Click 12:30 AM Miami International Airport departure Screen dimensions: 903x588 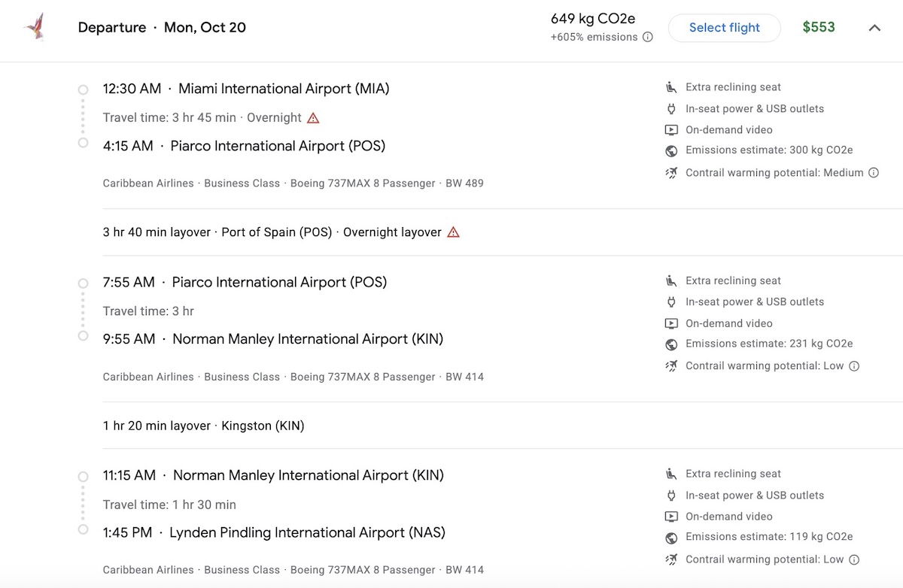tap(246, 89)
